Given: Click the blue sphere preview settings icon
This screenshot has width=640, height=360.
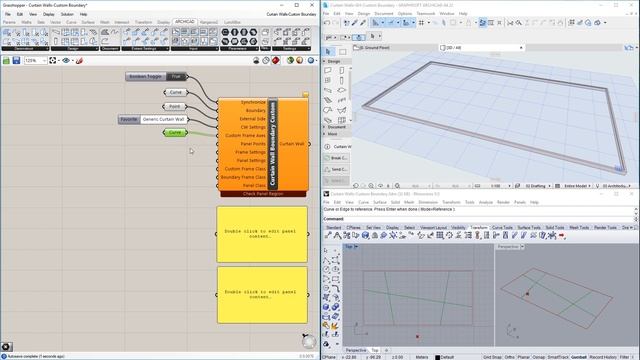Looking at the screenshot, I should pos(311,60).
